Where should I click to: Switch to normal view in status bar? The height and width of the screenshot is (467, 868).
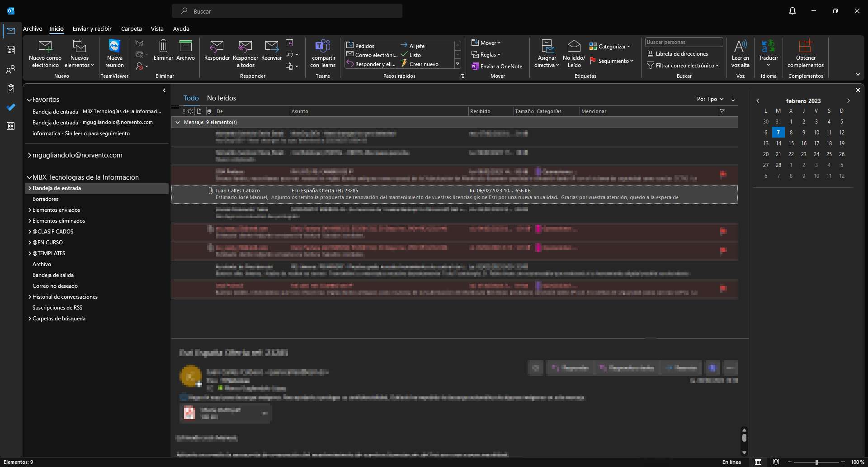758,462
